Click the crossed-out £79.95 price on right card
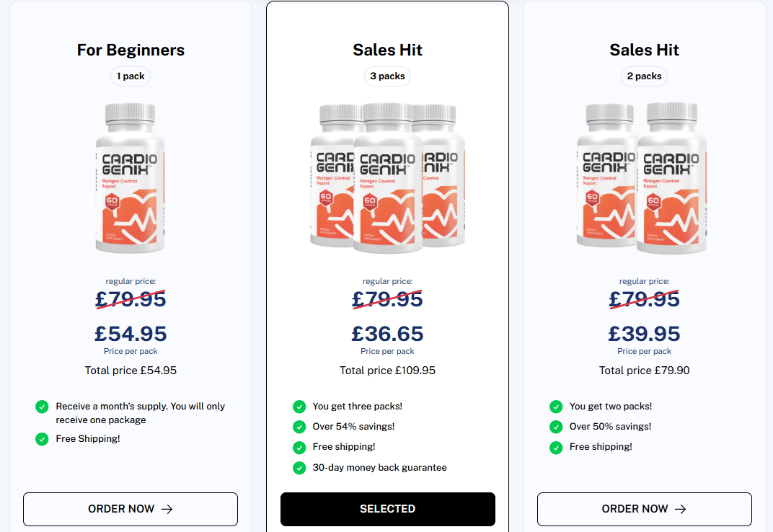This screenshot has height=532, width=773. click(644, 298)
